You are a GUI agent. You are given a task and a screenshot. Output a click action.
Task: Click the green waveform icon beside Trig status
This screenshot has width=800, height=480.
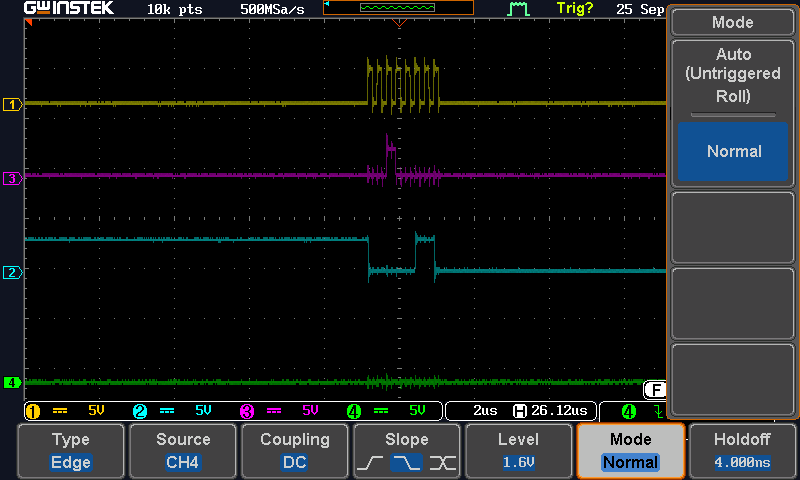[518, 9]
